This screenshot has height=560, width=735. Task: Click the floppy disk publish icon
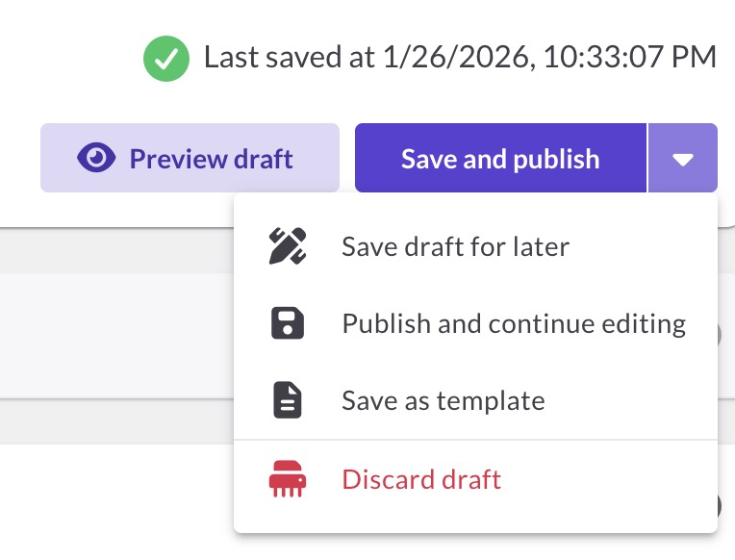click(x=288, y=323)
